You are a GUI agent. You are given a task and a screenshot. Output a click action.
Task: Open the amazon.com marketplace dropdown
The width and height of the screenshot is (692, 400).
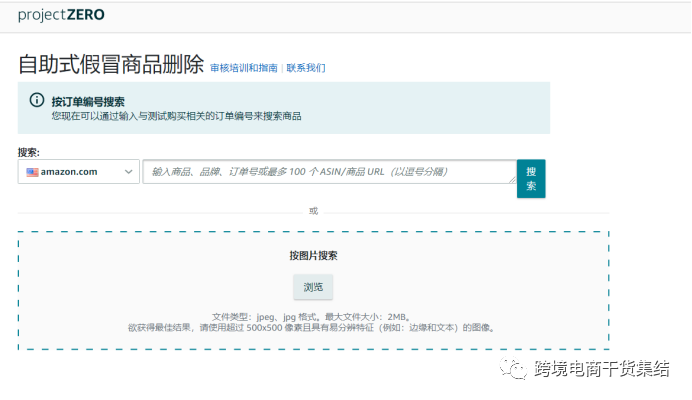click(x=79, y=172)
